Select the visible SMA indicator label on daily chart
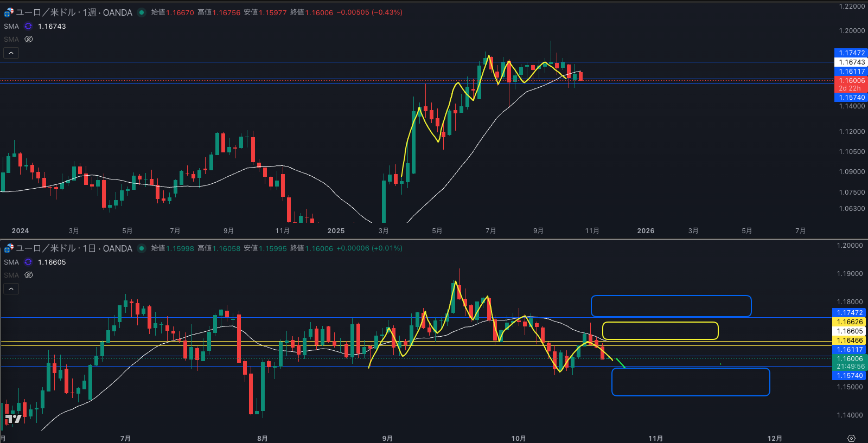 click(11, 262)
